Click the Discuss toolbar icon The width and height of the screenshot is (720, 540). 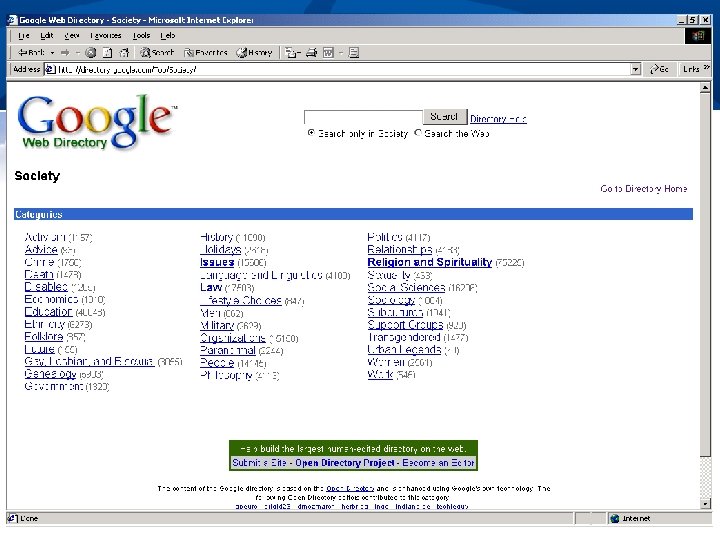(354, 53)
